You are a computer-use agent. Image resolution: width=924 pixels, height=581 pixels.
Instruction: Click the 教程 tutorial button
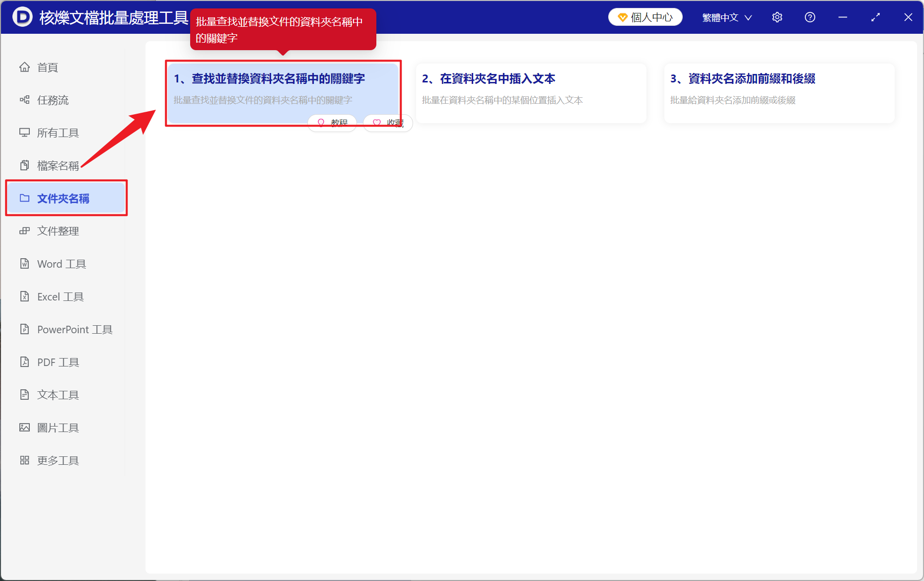click(x=332, y=123)
